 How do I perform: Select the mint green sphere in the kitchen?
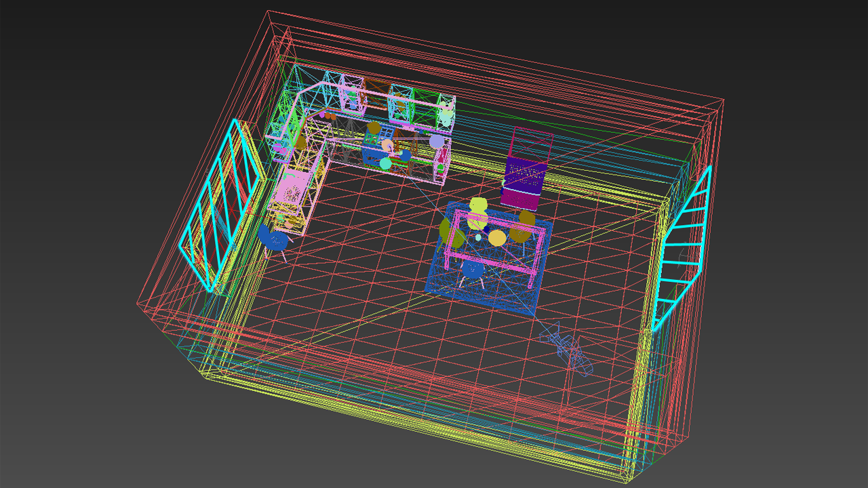[385, 163]
